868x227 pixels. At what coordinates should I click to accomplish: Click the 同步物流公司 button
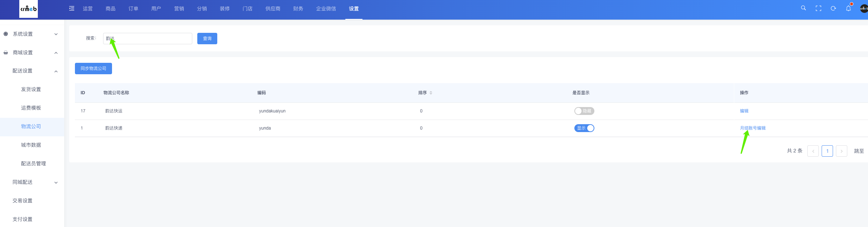point(93,69)
